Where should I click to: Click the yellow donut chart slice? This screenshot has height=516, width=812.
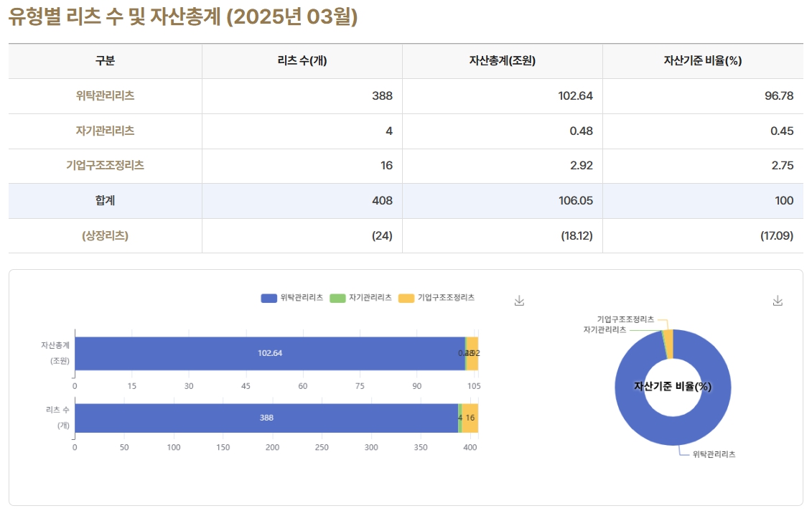coord(668,344)
